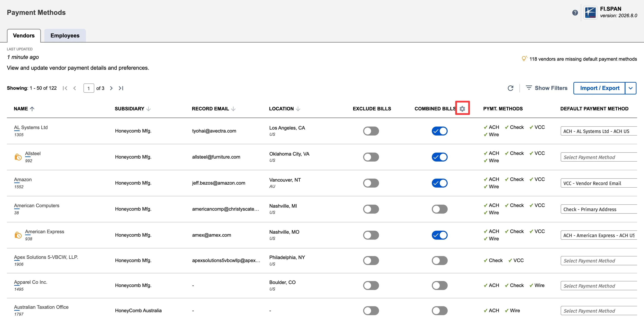Enable Combined Bills for American Computers

440,209
